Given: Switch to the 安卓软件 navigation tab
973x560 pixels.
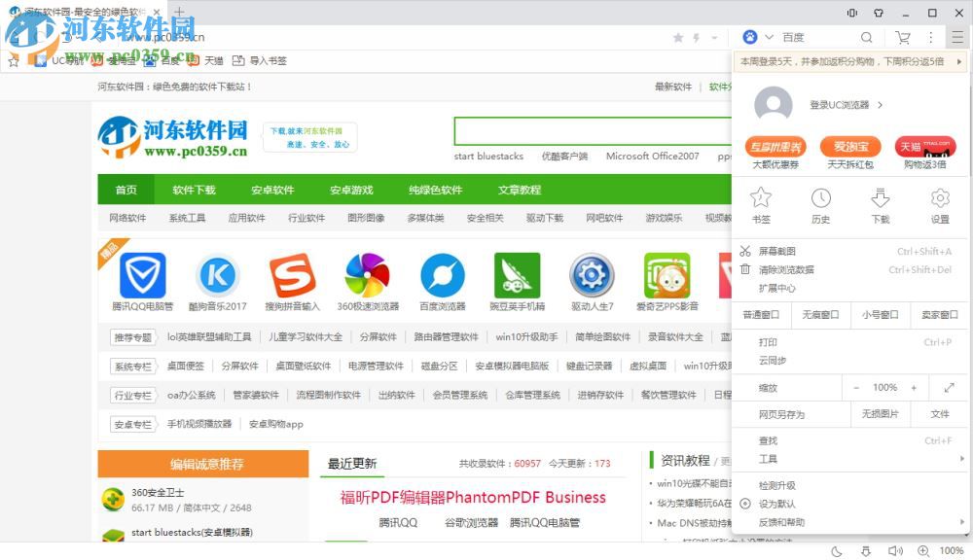Looking at the screenshot, I should [x=271, y=190].
